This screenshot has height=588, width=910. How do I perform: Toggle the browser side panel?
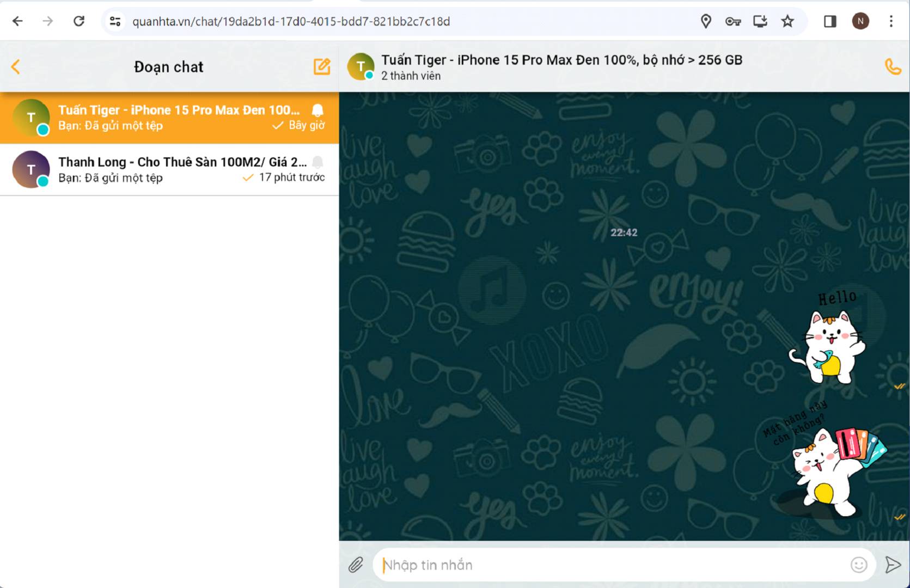830,21
